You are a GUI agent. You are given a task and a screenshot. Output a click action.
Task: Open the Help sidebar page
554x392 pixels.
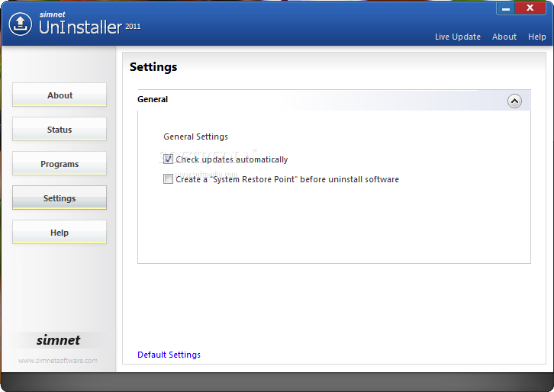click(x=60, y=232)
